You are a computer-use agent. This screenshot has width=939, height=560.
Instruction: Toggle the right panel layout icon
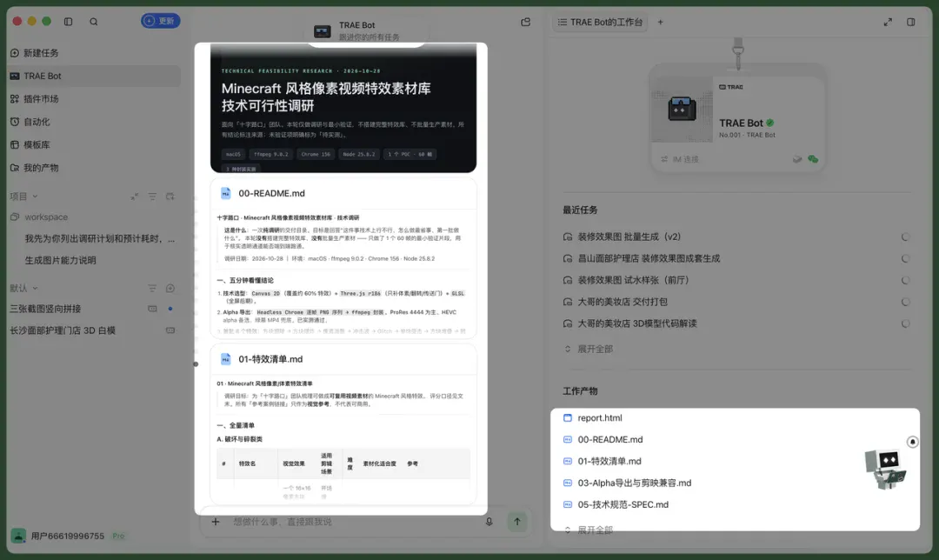pyautogui.click(x=911, y=22)
